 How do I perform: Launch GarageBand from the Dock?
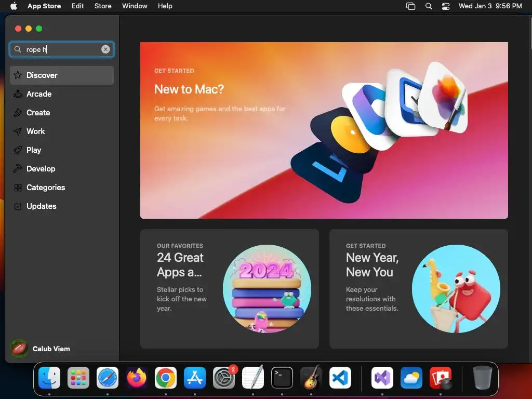pos(311,378)
